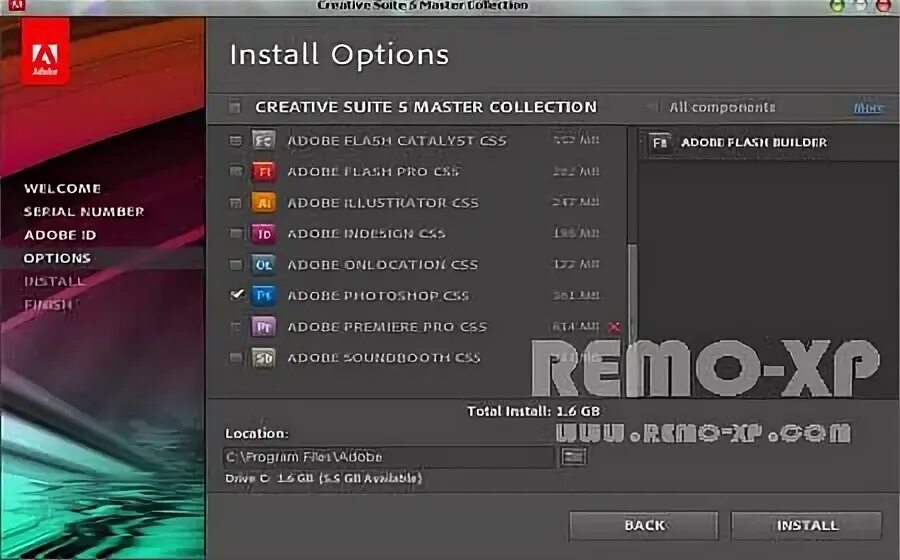Image resolution: width=900 pixels, height=560 pixels.
Task: Click the Adobe Premiere Pro CS5 label
Action: coord(387,326)
